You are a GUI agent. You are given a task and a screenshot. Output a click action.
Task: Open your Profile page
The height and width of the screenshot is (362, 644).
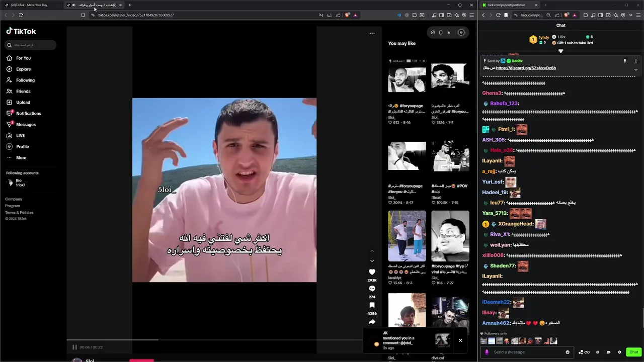click(18, 147)
